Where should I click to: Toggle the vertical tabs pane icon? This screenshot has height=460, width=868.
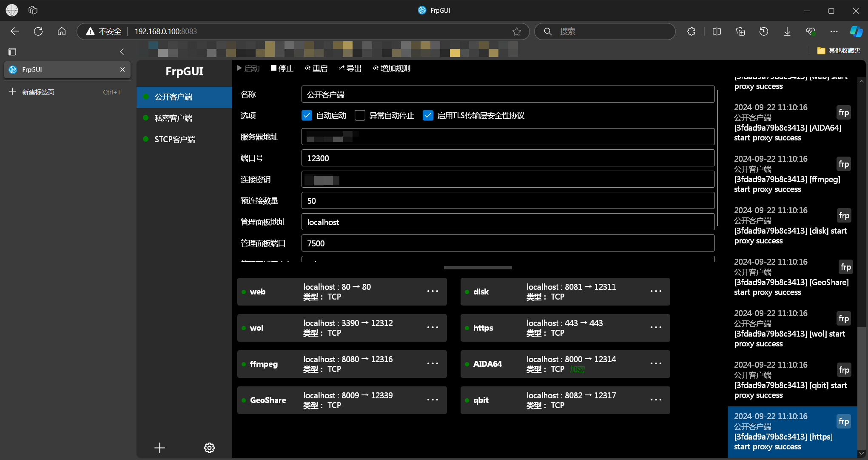coord(12,51)
